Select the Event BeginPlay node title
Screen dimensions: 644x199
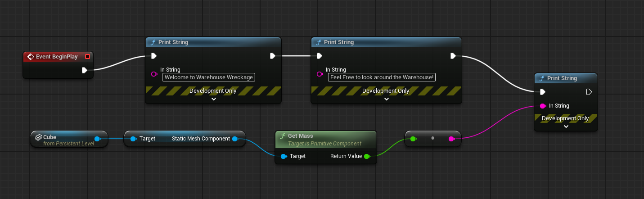click(x=57, y=57)
